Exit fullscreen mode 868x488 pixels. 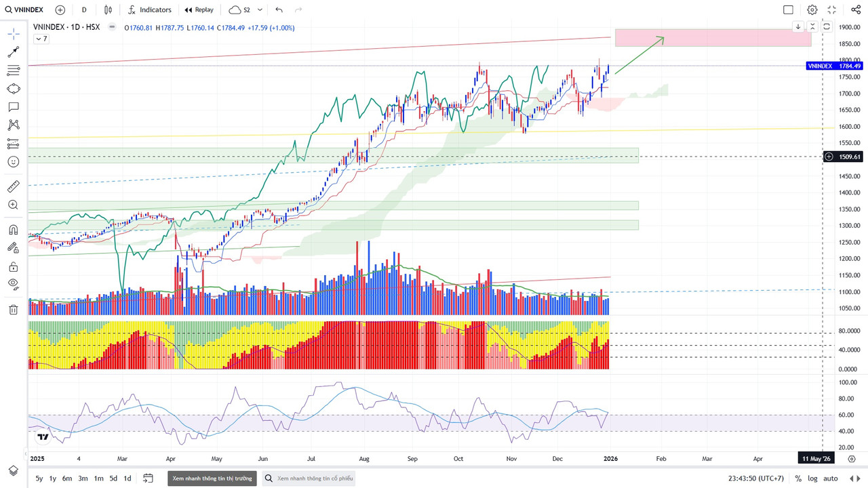click(832, 10)
